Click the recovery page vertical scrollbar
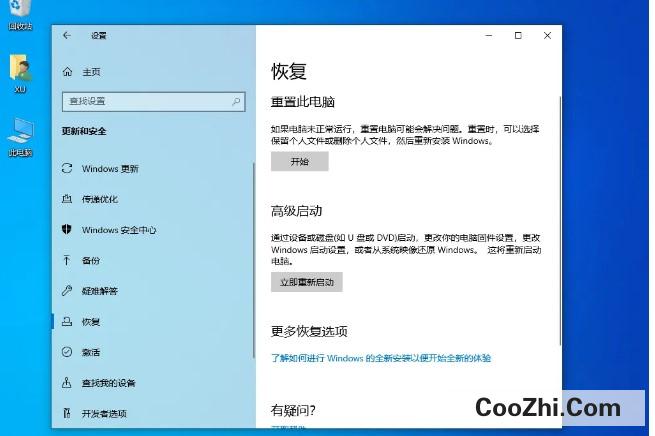Screen dimensions: 655x436 tap(559, 220)
